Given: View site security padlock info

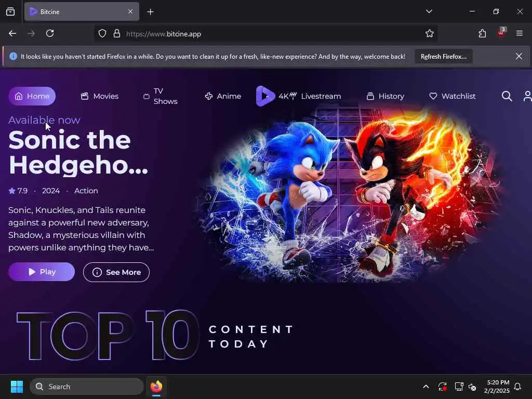Looking at the screenshot, I should (117, 34).
